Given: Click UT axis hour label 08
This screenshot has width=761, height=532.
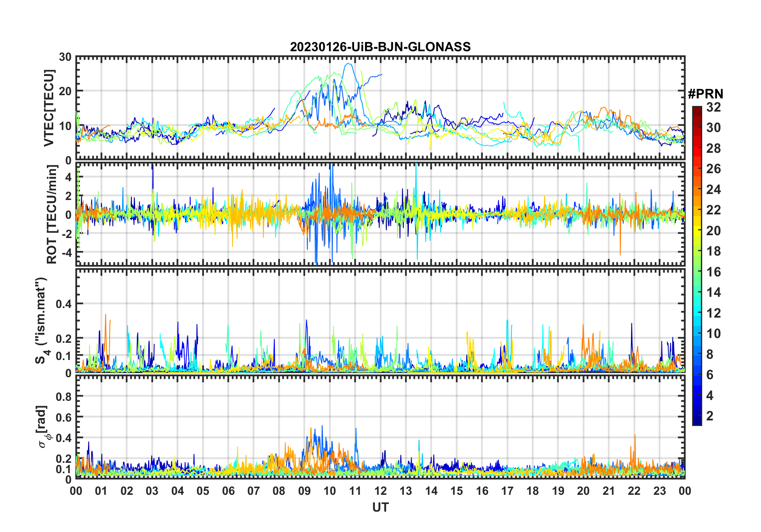Looking at the screenshot, I should point(279,491).
